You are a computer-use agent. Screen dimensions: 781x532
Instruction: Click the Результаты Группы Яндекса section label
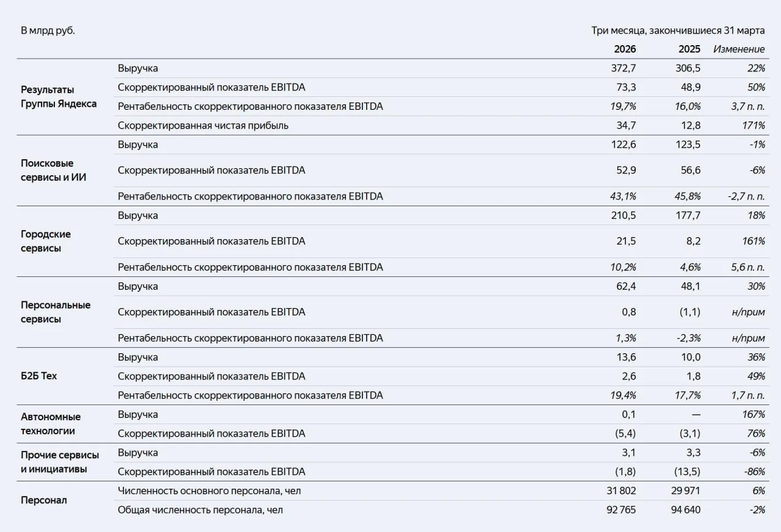point(59,97)
